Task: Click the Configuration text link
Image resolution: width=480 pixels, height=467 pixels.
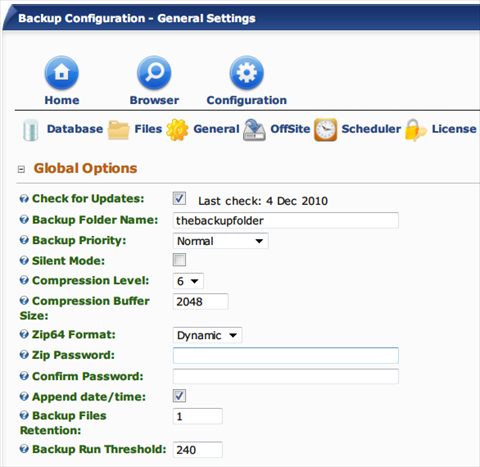Action: [x=247, y=100]
